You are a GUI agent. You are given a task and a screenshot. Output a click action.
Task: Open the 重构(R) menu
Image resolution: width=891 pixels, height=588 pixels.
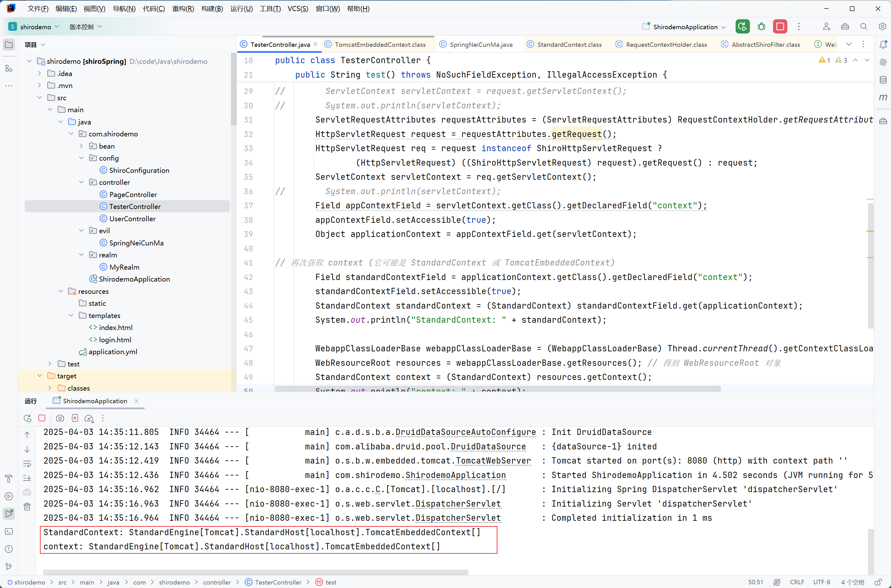pos(183,8)
